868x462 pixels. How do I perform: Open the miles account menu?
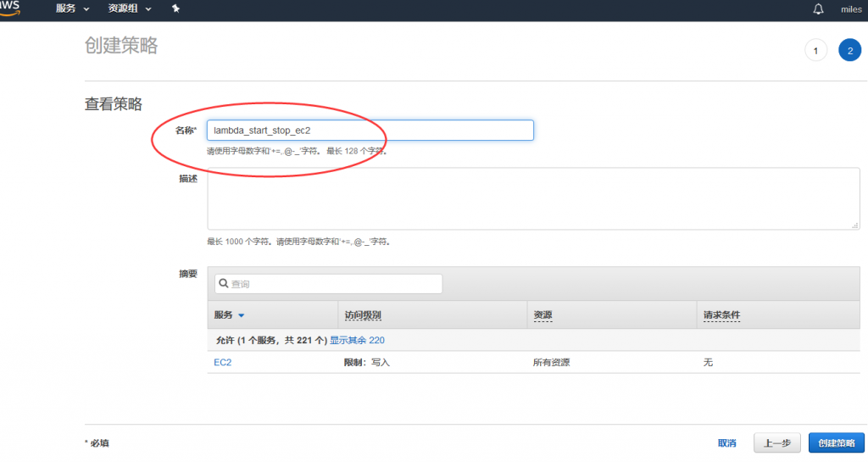[x=850, y=9]
